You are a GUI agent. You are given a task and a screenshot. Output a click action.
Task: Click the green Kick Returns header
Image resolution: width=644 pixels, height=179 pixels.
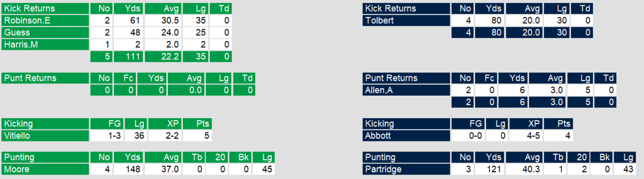tap(45, 8)
